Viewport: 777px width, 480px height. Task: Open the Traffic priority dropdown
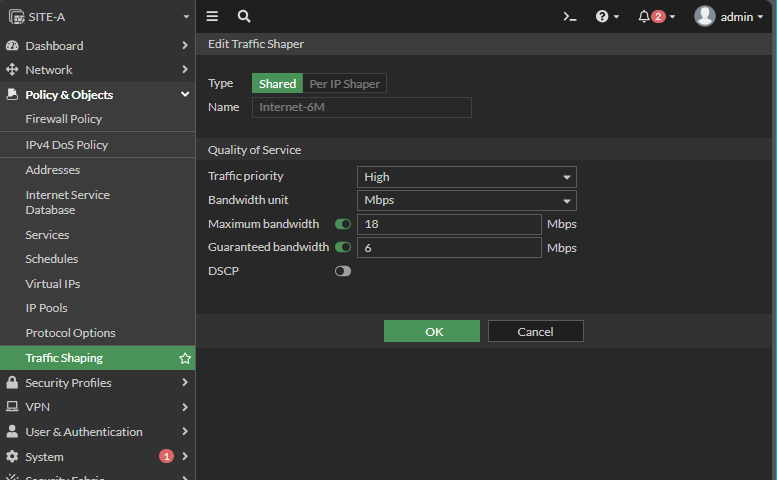tap(466, 177)
